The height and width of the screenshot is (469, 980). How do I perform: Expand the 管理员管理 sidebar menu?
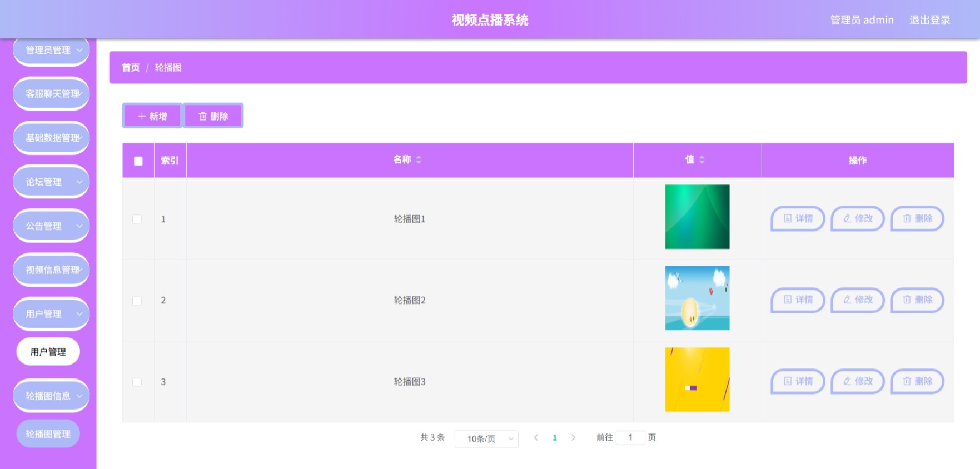[51, 50]
